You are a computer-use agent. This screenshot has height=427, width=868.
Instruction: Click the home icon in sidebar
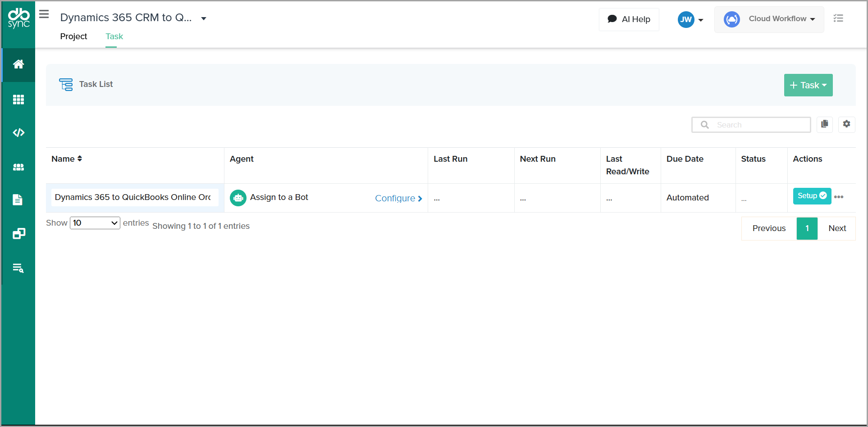pos(18,64)
